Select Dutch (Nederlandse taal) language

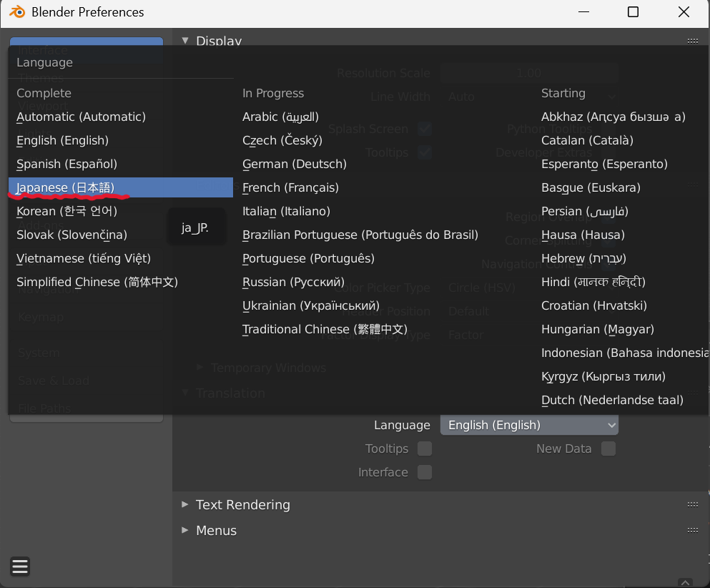(612, 400)
